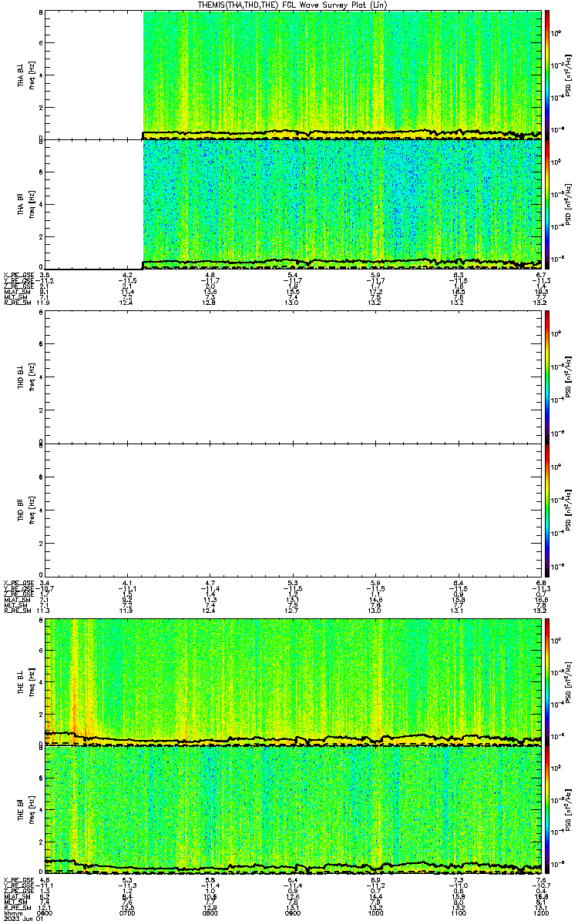Click the PSD color bar beside THD B-perpendicular
The width and height of the screenshot is (578, 924).
pyautogui.click(x=547, y=376)
